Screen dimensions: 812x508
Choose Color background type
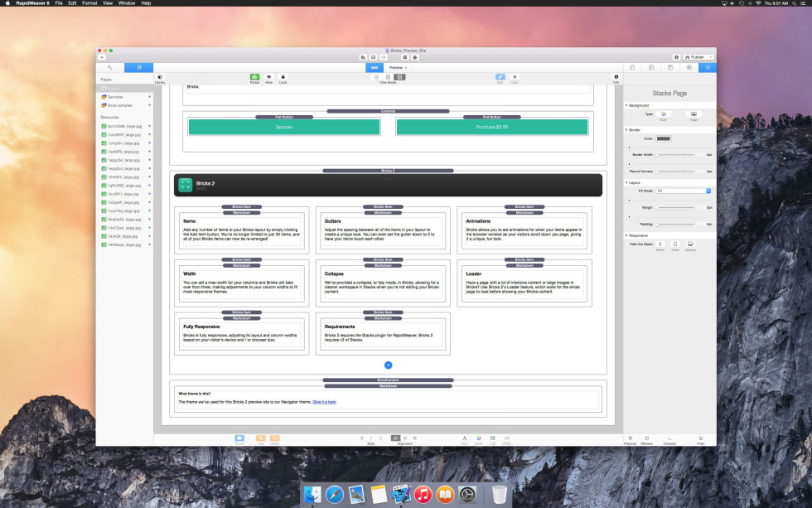[664, 114]
